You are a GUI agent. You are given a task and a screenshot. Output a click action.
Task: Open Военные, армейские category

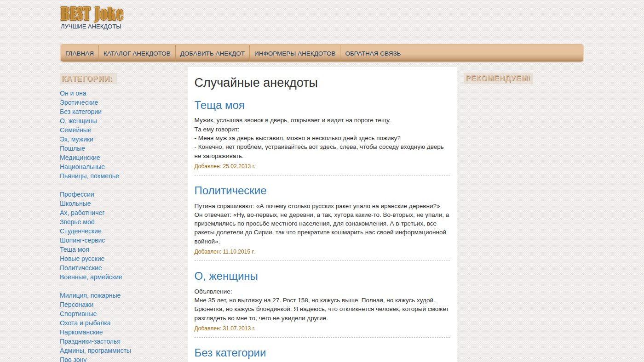91,277
